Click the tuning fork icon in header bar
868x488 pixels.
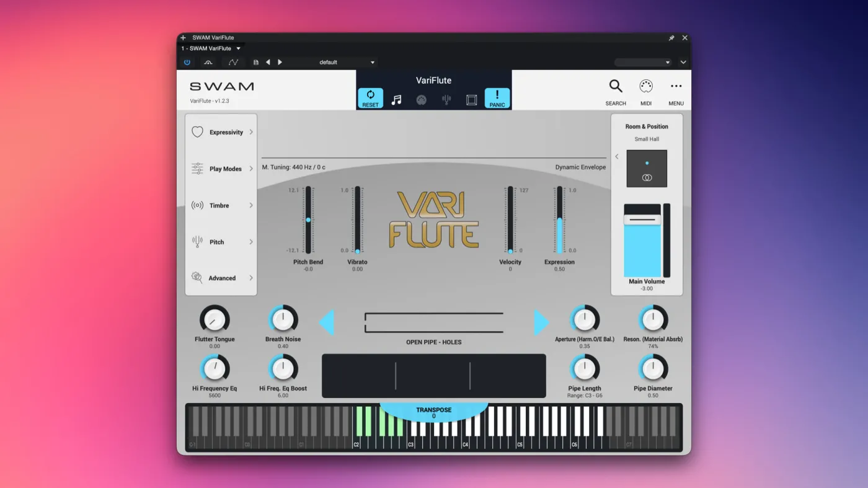(446, 100)
